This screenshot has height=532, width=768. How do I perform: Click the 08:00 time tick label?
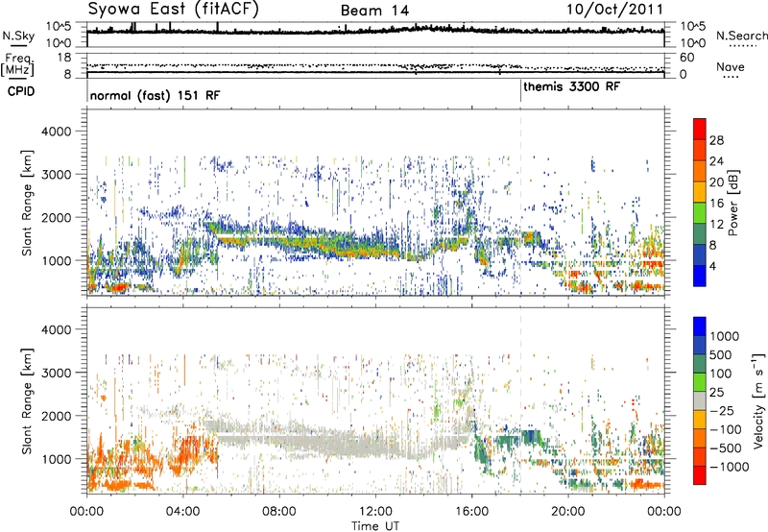click(279, 512)
